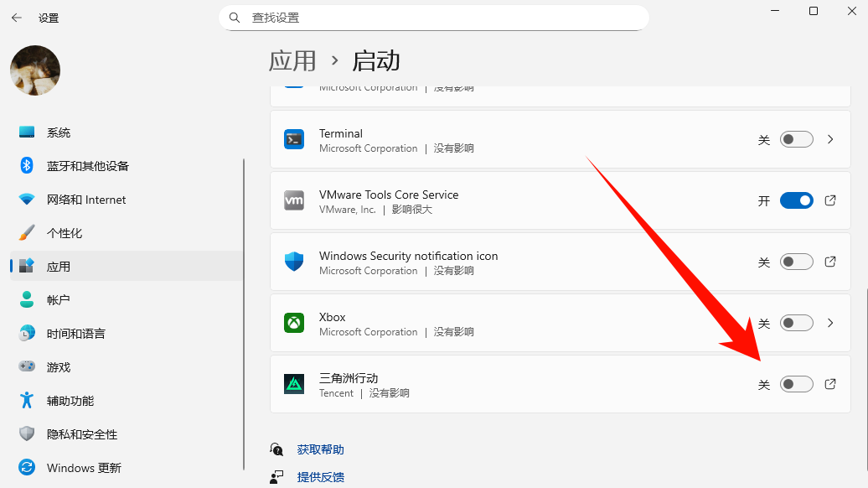Enable Terminal startup toggle
This screenshot has width=868, height=488.
[796, 140]
